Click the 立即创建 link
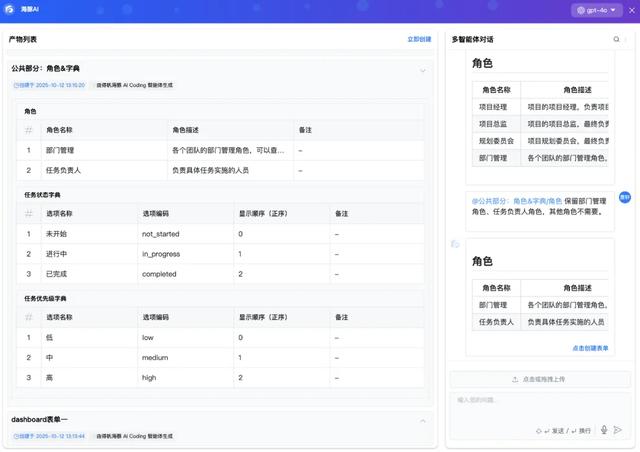This screenshot has height=452, width=640. 419,39
